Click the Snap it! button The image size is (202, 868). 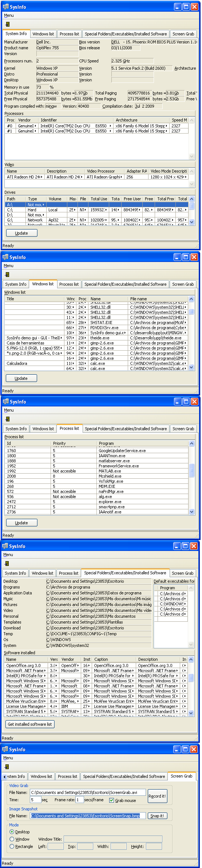click(157, 816)
